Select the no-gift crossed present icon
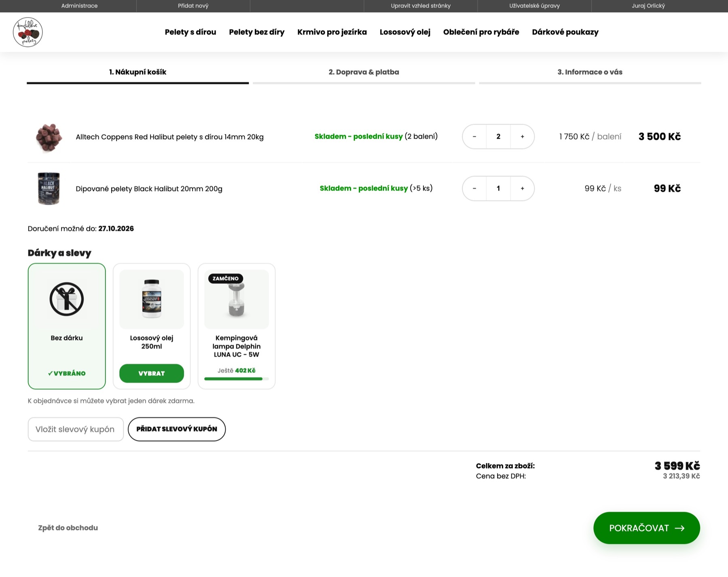 click(67, 299)
